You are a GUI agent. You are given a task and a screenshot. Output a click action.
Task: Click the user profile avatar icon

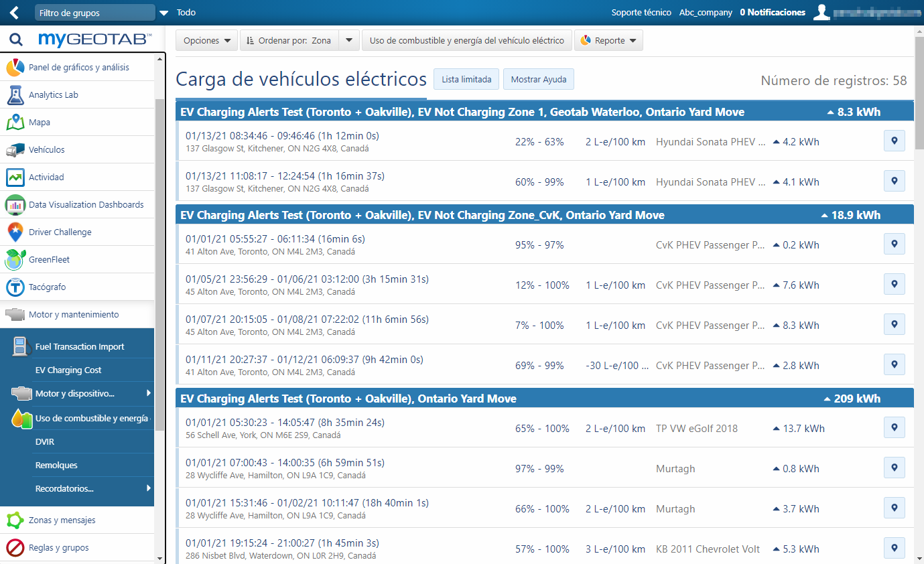pos(822,13)
